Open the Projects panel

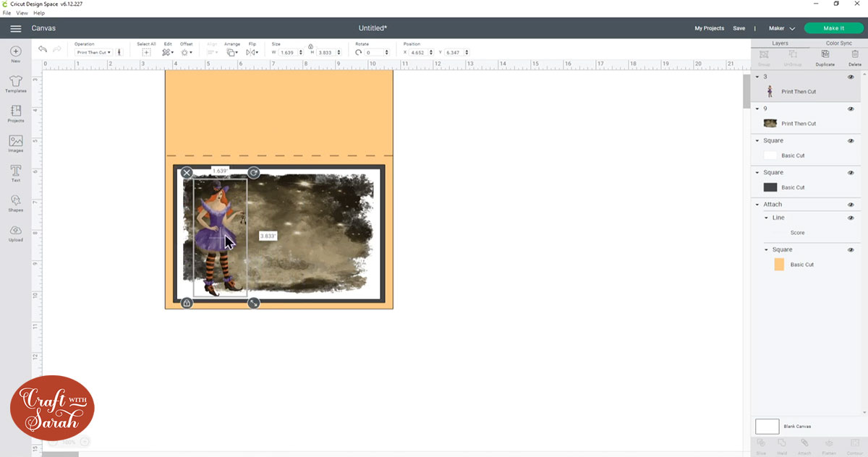click(x=15, y=114)
